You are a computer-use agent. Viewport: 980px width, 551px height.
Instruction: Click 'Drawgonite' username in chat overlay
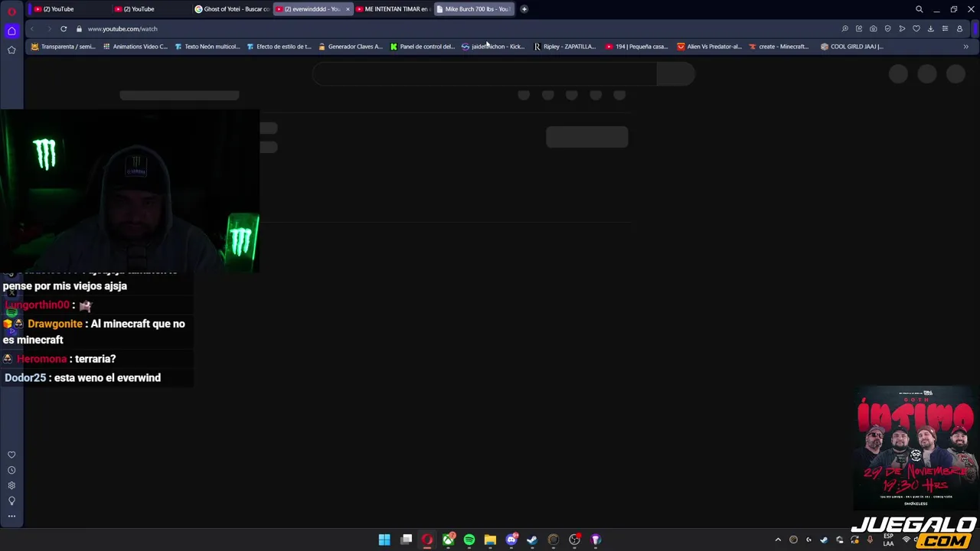[x=54, y=324]
